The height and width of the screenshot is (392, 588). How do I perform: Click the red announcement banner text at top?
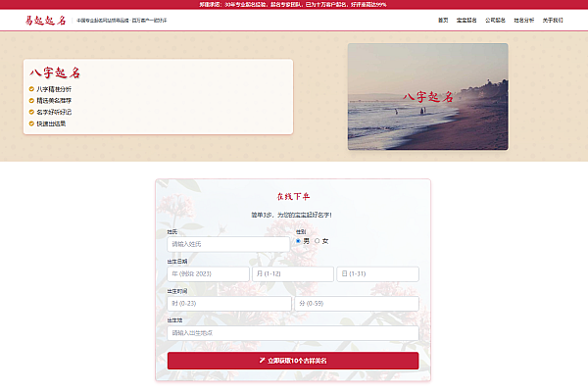coord(293,5)
